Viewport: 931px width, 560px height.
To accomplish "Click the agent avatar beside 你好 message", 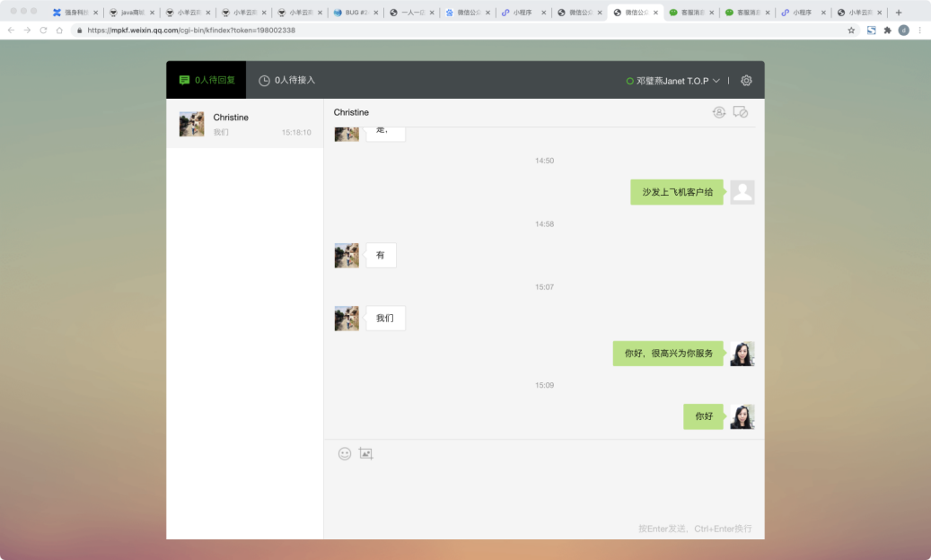I will tap(742, 416).
